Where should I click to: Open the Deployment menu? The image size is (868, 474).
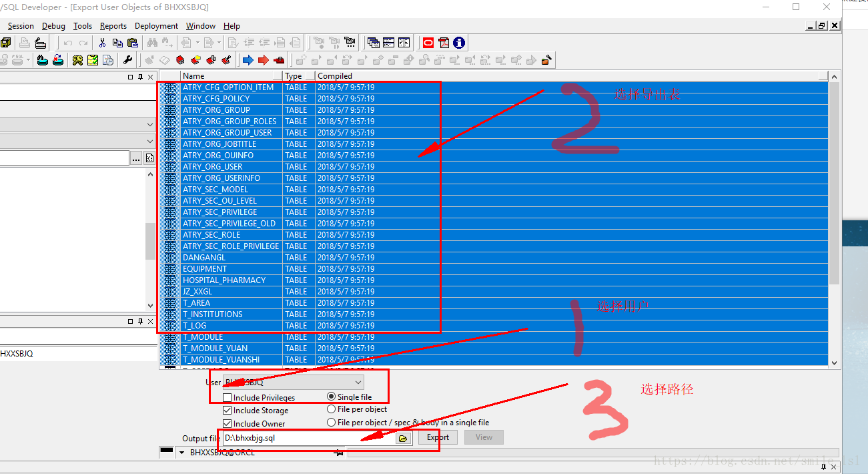pyautogui.click(x=156, y=26)
